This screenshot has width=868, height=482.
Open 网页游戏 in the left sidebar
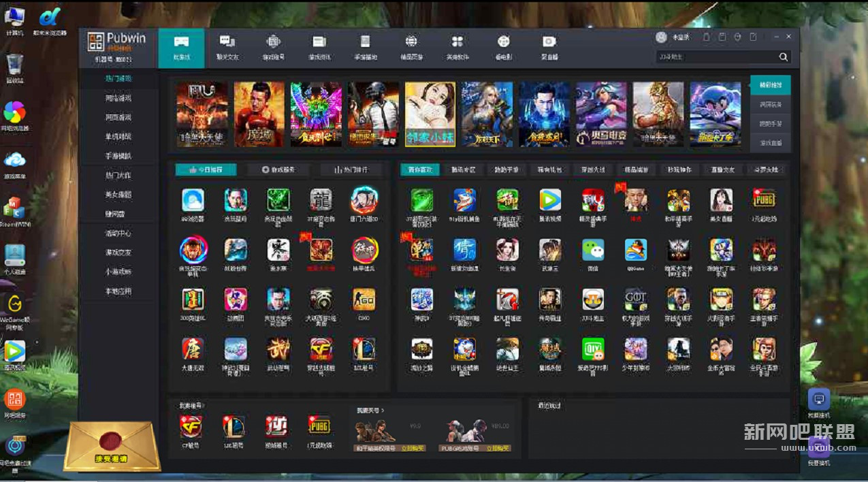(x=118, y=117)
